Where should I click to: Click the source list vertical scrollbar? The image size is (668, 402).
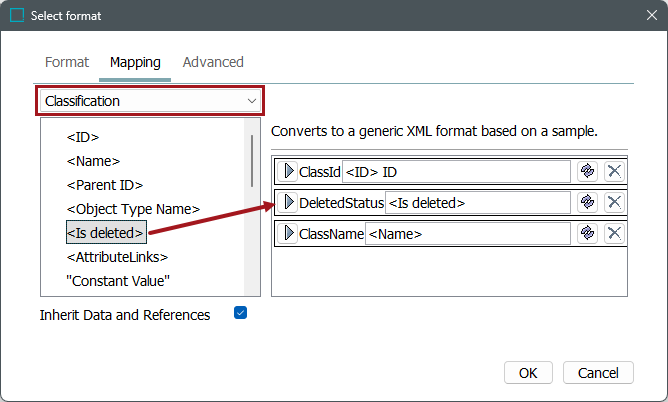click(251, 160)
